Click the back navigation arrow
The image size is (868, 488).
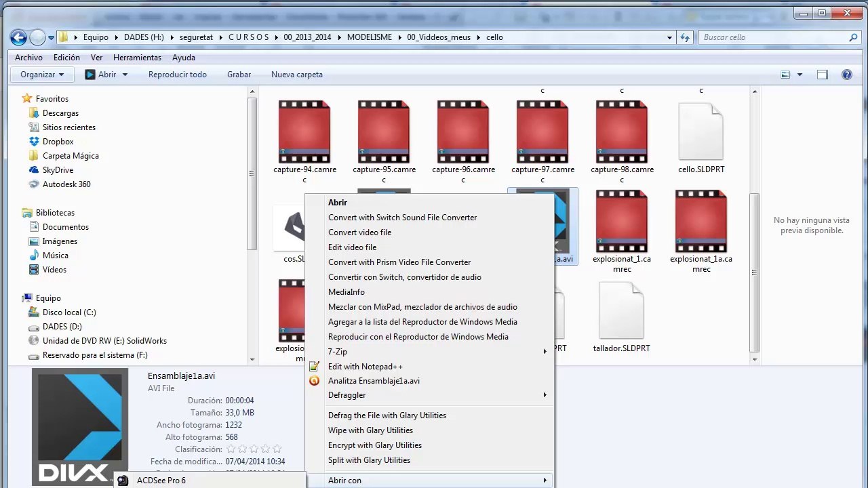click(18, 37)
